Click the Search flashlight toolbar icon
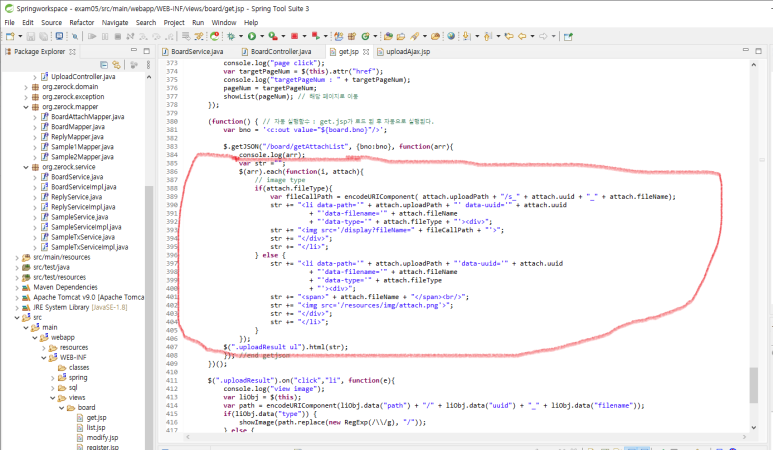This screenshot has height=450, width=773. [414, 36]
